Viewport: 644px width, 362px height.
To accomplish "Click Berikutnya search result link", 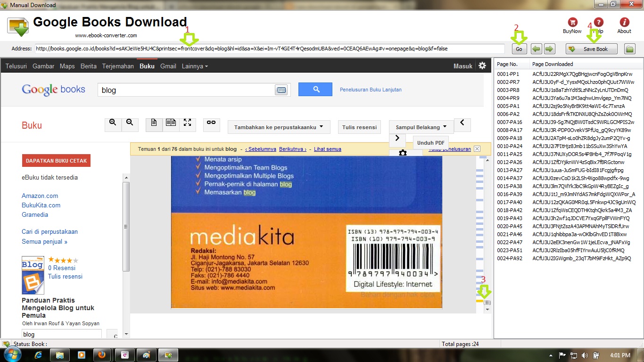I will [x=293, y=149].
